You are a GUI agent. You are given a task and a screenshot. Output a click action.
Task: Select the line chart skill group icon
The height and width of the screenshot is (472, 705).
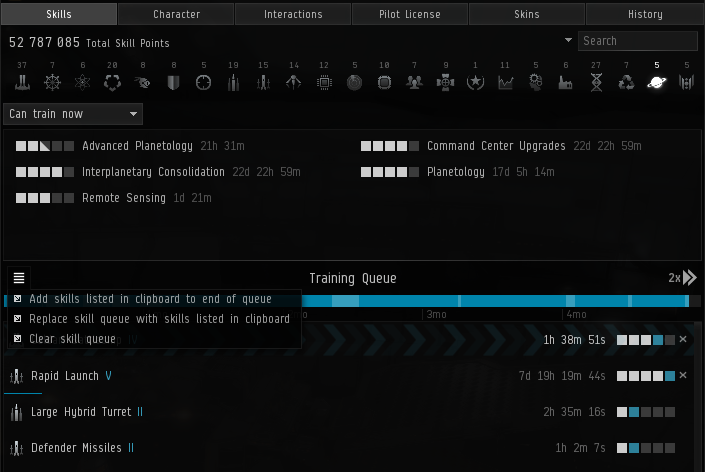click(506, 82)
